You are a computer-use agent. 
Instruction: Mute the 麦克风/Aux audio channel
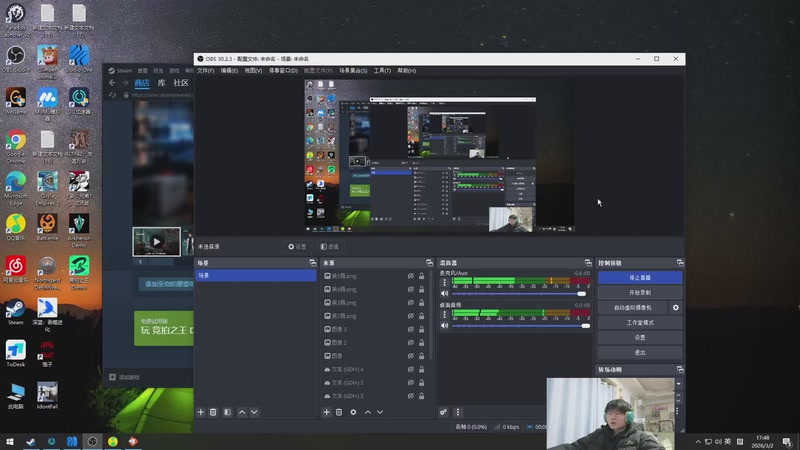(x=444, y=294)
